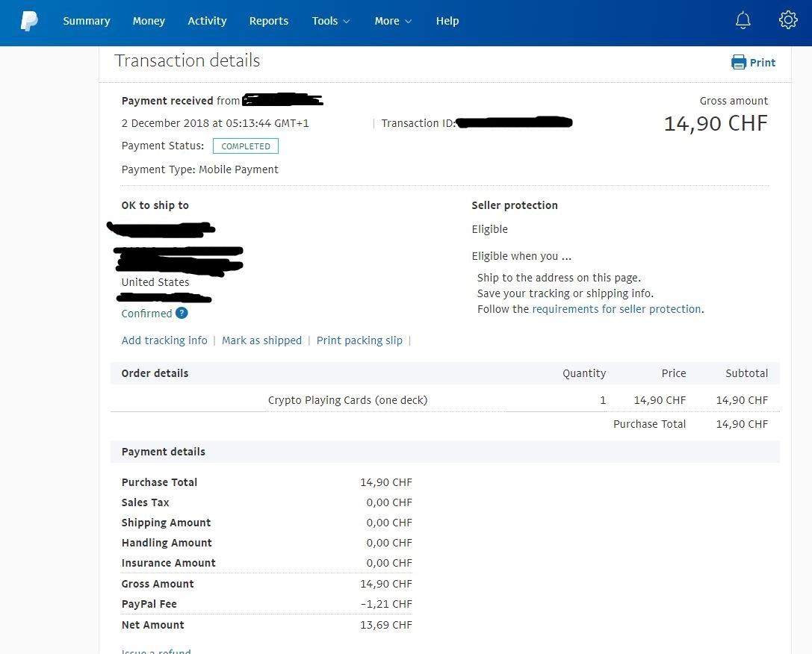Open the Activity section
This screenshot has height=654, width=812.
tap(207, 21)
